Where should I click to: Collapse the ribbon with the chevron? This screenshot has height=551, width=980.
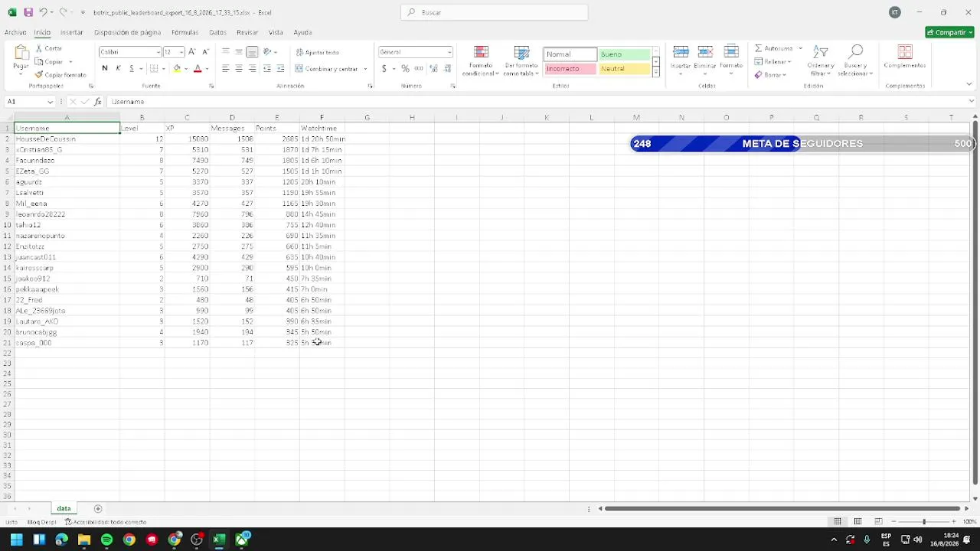969,84
